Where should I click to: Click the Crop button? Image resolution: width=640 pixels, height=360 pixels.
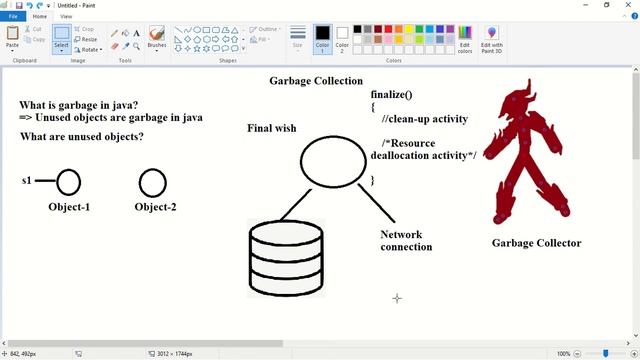pyautogui.click(x=84, y=29)
